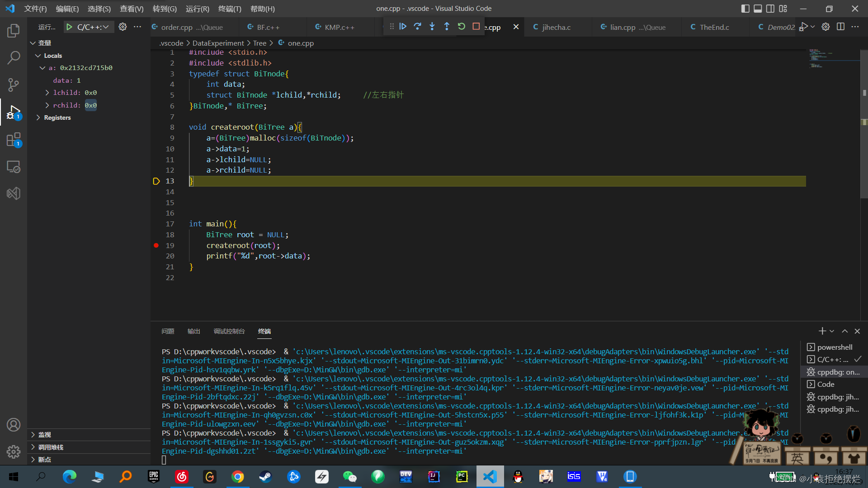Viewport: 868px width, 488px height.
Task: Open Manage gear menu in activity bar
Action: 14,451
